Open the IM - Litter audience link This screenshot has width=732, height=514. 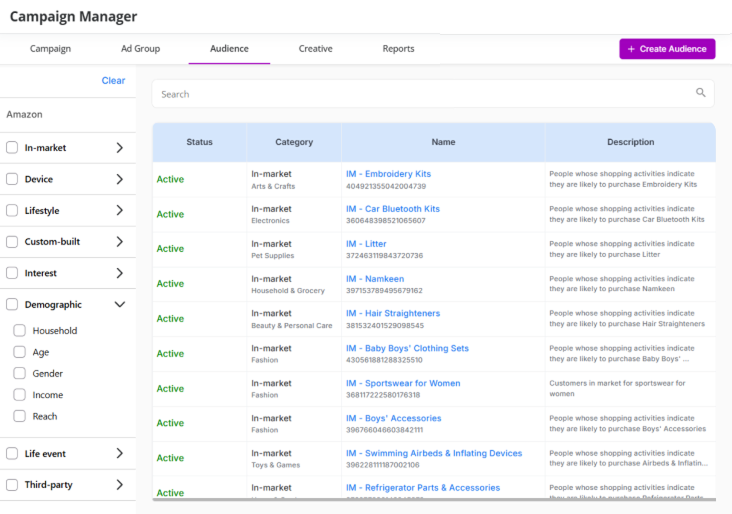[x=366, y=244]
